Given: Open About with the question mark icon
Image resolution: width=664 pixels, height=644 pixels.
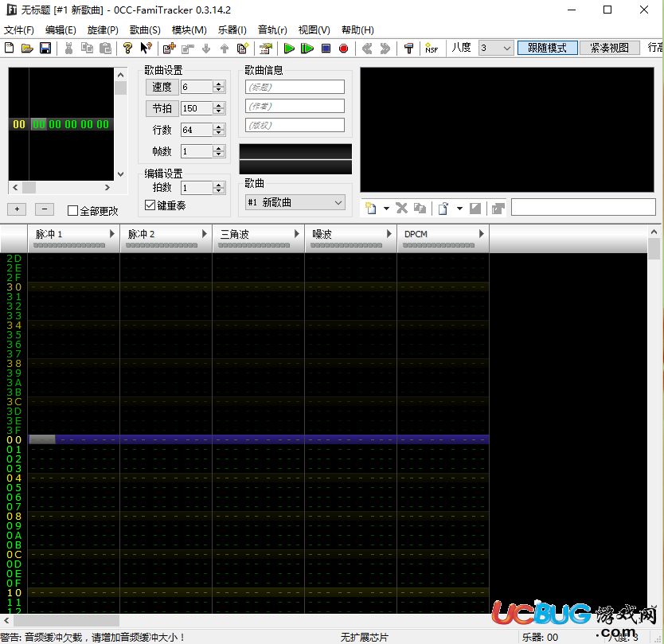Looking at the screenshot, I should tap(127, 48).
